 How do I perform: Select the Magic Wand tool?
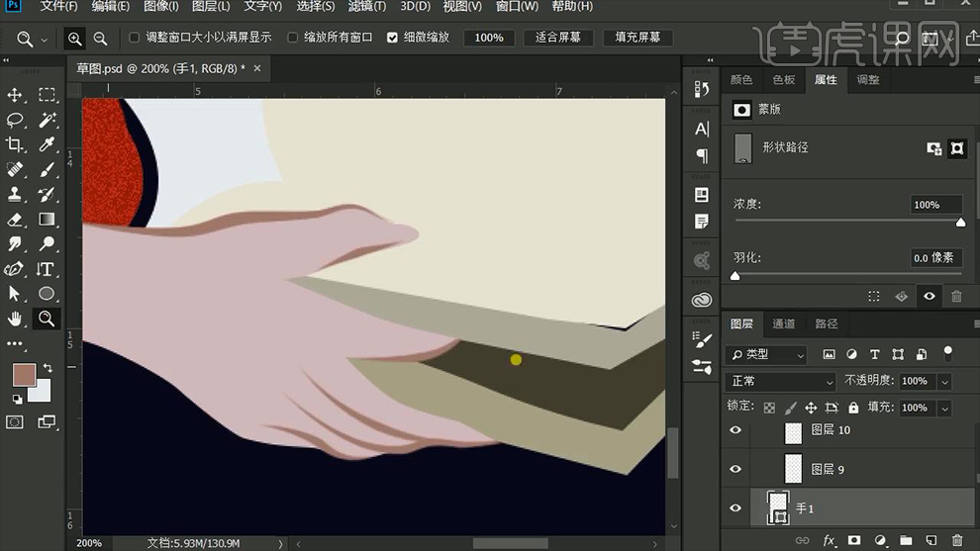[x=47, y=120]
